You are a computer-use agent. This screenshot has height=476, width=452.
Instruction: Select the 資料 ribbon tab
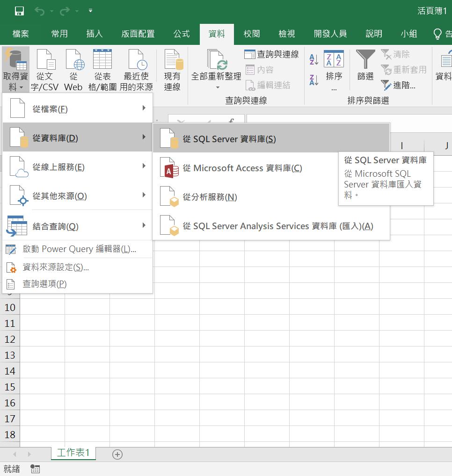click(x=217, y=34)
